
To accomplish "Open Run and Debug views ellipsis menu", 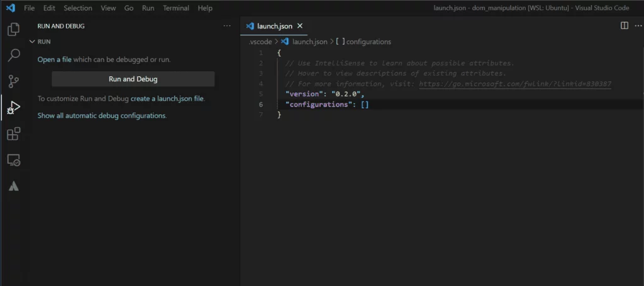I will [x=227, y=26].
